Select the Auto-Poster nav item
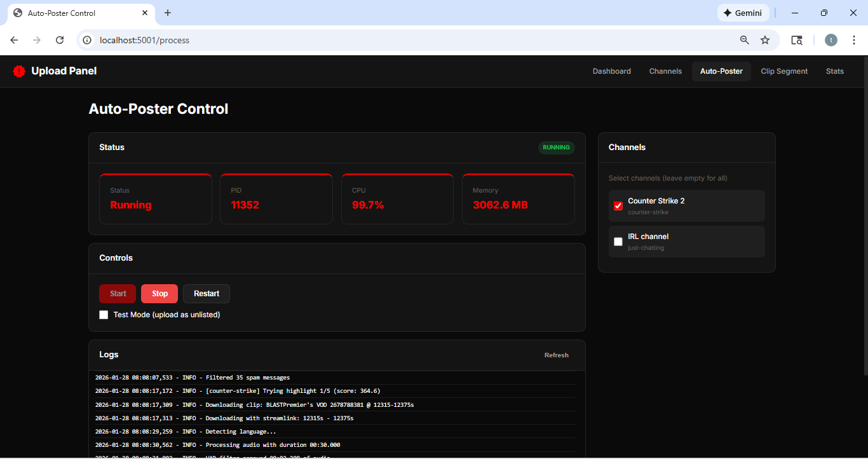868x459 pixels. (721, 71)
